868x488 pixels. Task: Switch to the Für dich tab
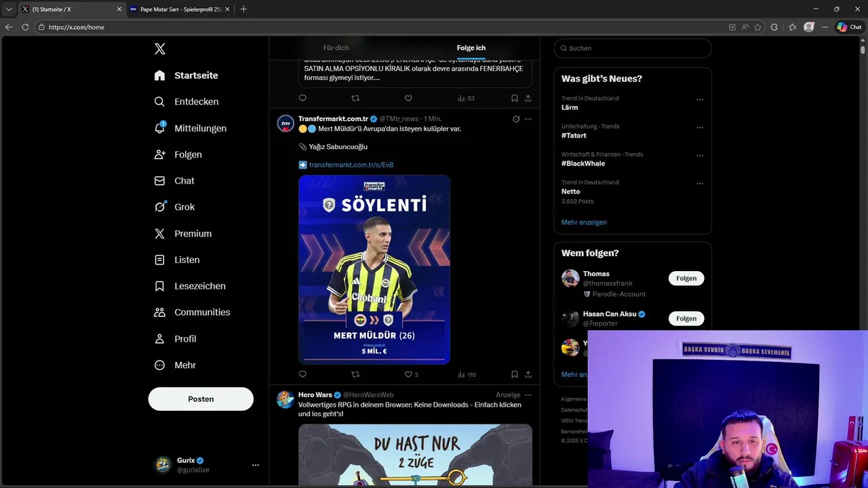[336, 48]
